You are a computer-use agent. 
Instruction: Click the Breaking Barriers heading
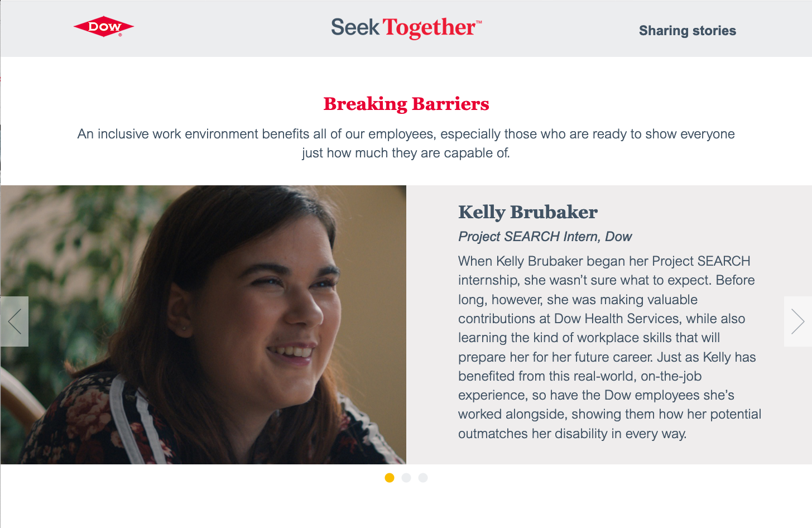(x=406, y=104)
